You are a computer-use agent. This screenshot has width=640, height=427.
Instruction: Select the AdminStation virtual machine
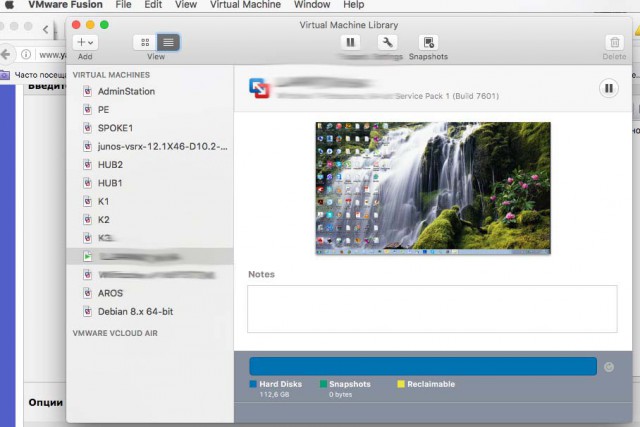click(150, 91)
